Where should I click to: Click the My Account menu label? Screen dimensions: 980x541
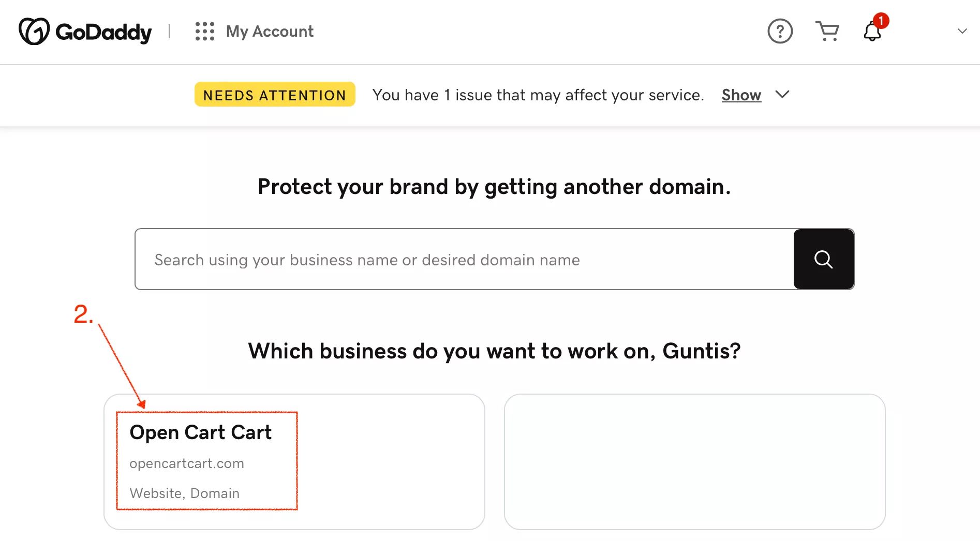pyautogui.click(x=270, y=31)
